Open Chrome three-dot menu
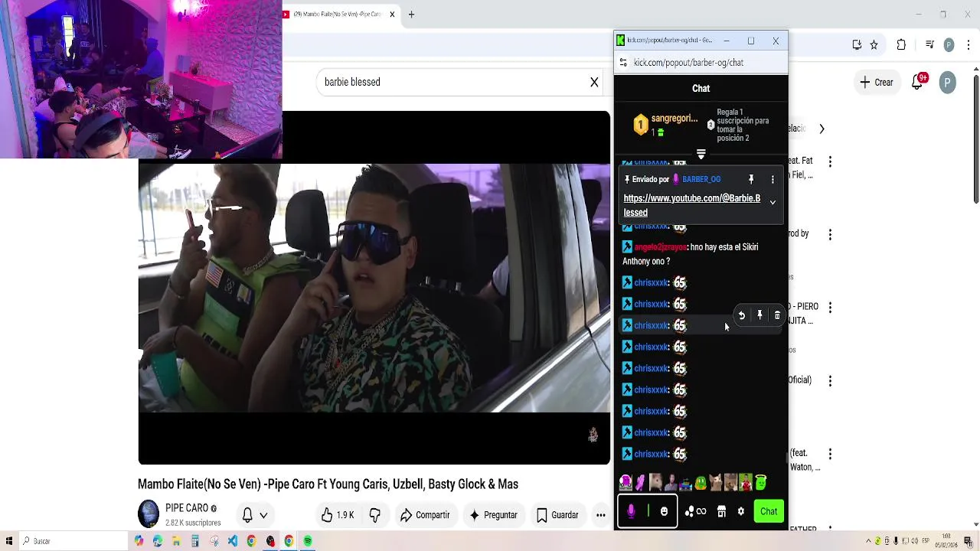This screenshot has height=551, width=980. [968, 45]
